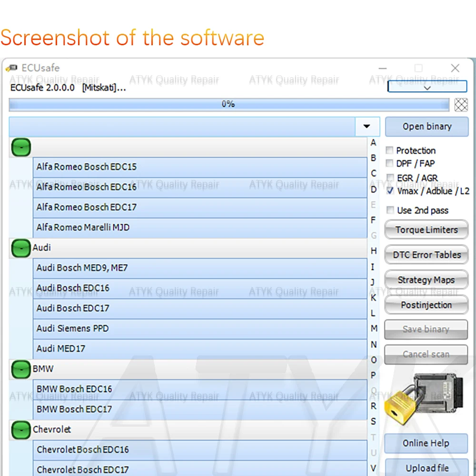Jump to letter V in index

click(374, 468)
